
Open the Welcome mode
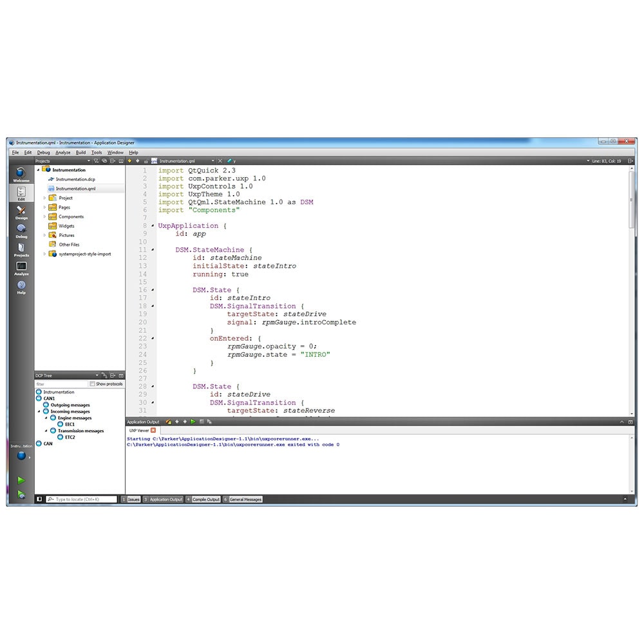(x=21, y=175)
